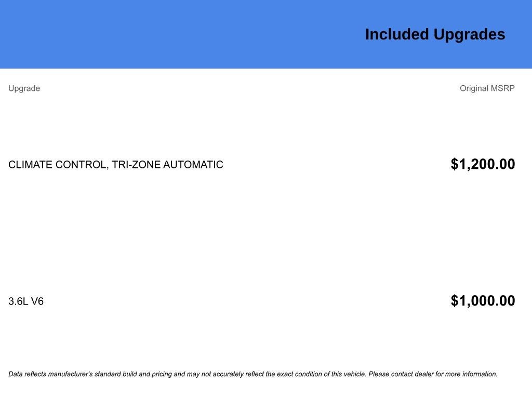Click 'Please contact dealer for more information'
This screenshot has height=399, width=532.
pos(433,374)
